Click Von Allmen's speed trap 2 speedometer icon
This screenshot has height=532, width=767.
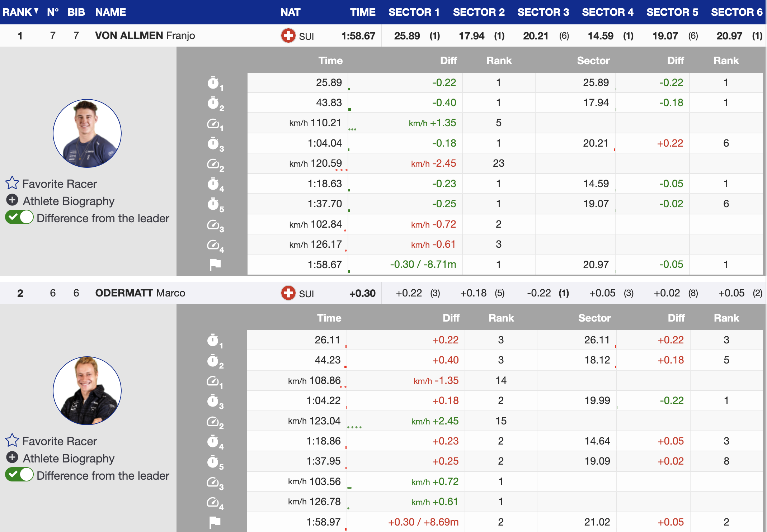214,164
